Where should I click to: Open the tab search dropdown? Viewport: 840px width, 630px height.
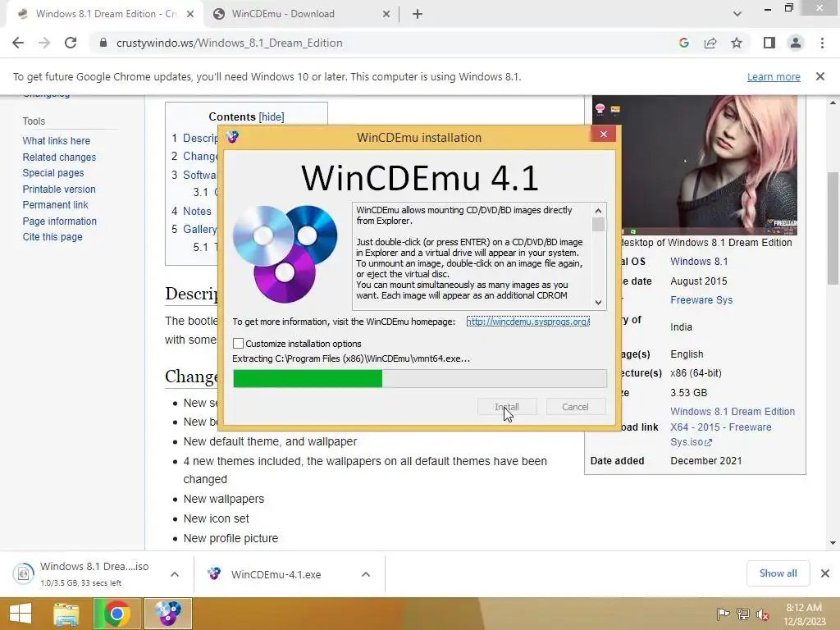click(x=737, y=14)
